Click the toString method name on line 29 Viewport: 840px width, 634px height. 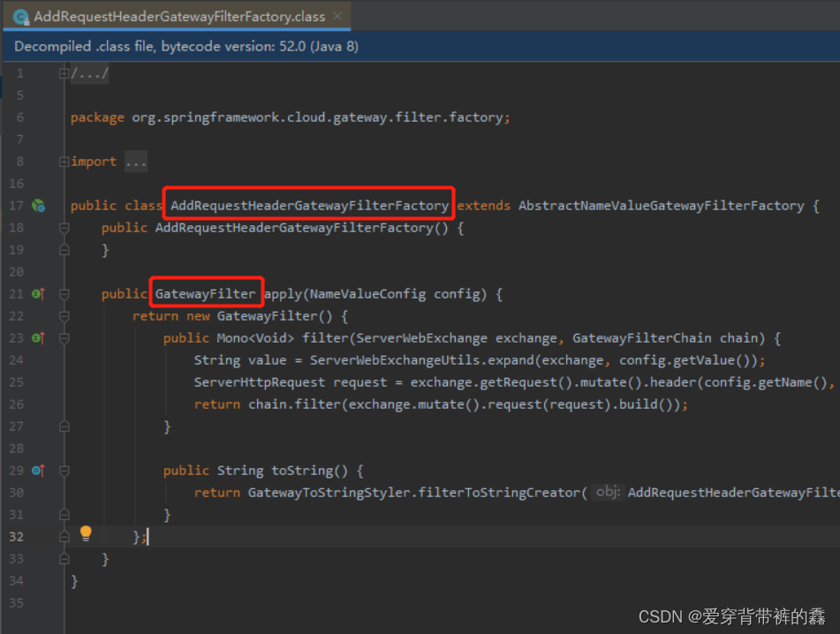point(302,471)
